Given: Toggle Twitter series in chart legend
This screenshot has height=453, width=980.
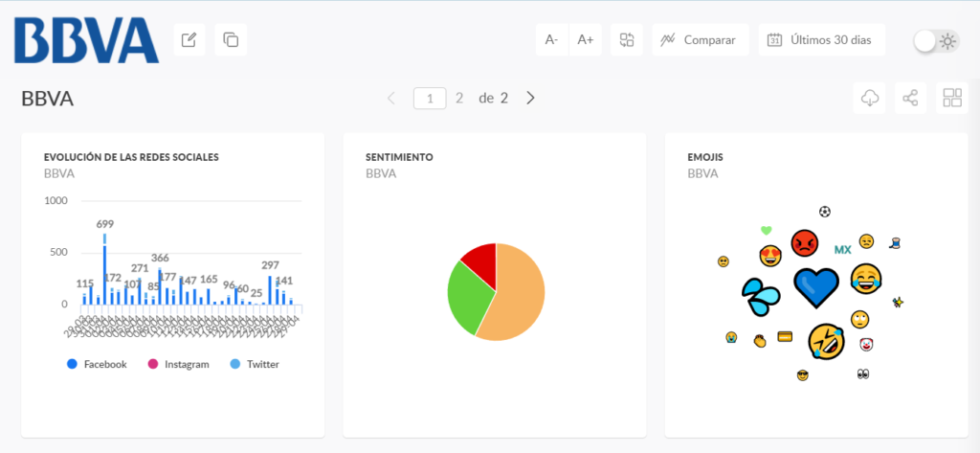Looking at the screenshot, I should pos(255,364).
